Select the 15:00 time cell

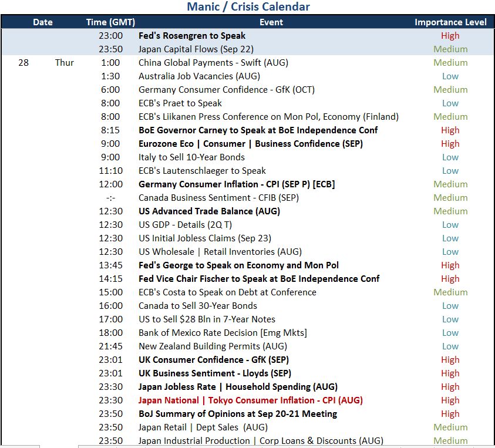click(x=110, y=292)
